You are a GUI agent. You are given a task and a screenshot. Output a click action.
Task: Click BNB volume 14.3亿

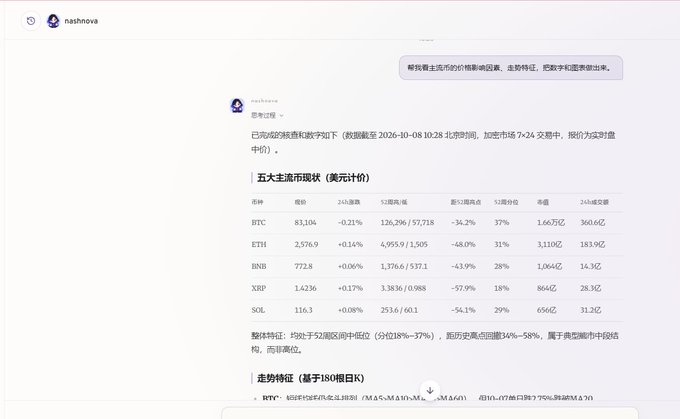coord(591,266)
